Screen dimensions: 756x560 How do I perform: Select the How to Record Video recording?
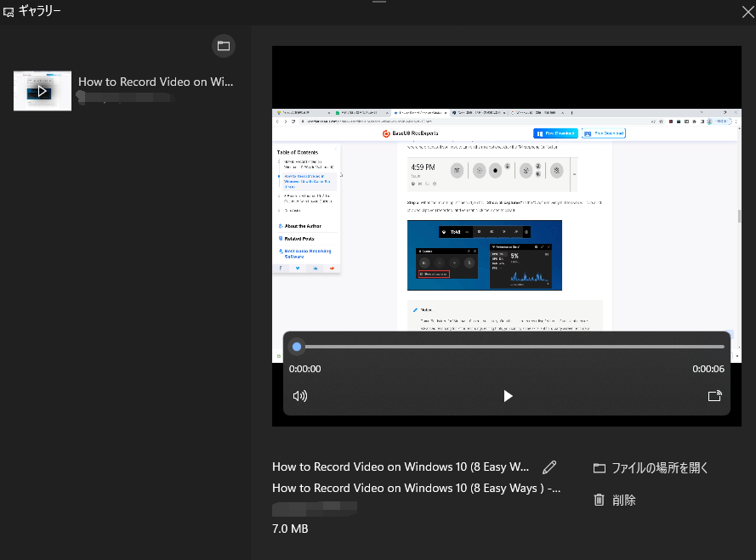[x=128, y=89]
